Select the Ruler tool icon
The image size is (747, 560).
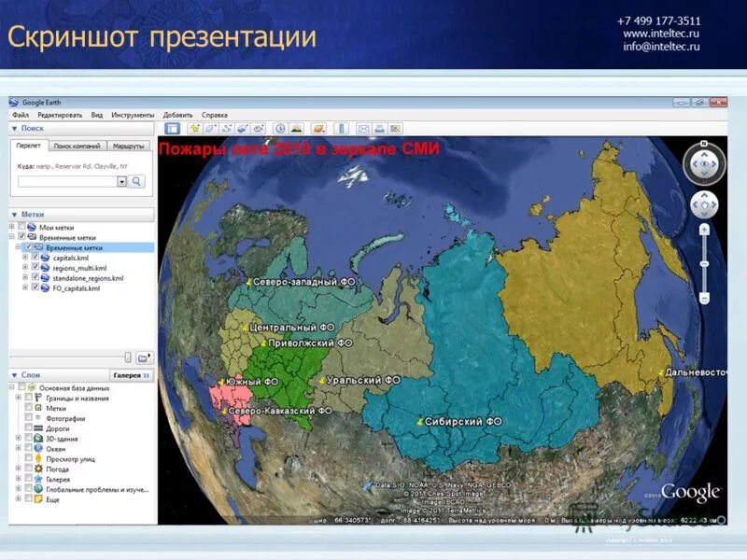[x=341, y=129]
